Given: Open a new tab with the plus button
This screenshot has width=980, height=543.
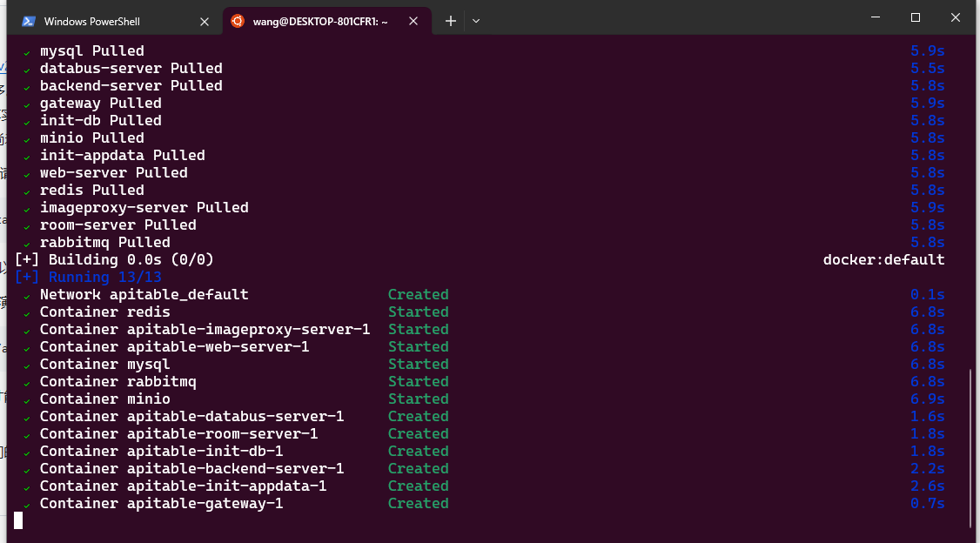Looking at the screenshot, I should 451,21.
